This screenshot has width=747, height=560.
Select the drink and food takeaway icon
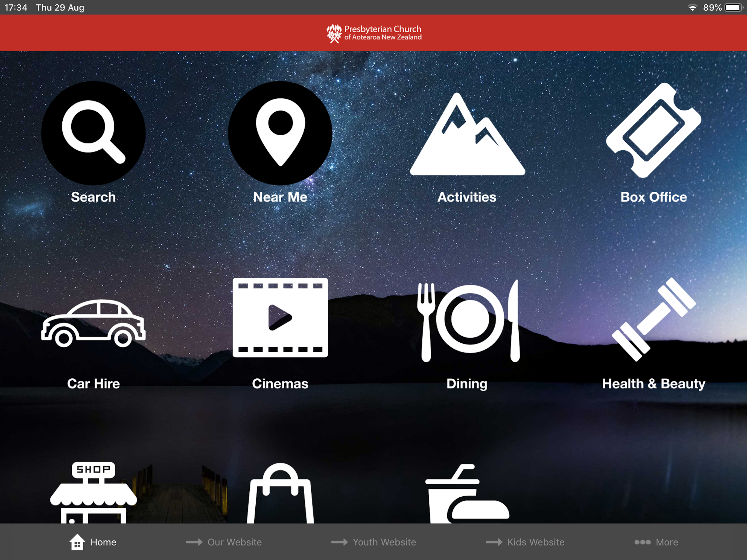(x=467, y=494)
